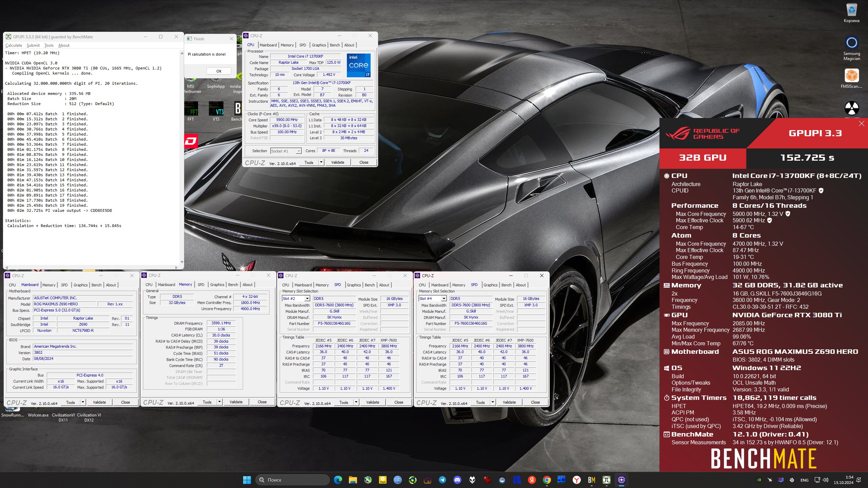This screenshot has width=868, height=488.
Task: Expand Tools dropdown arrow in CPU-Z processor window
Action: [x=321, y=162]
